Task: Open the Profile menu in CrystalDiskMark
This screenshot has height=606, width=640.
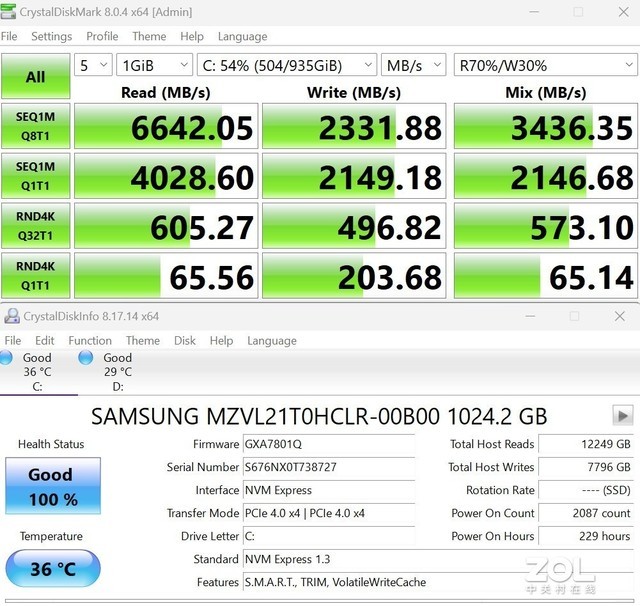Action: [x=102, y=37]
